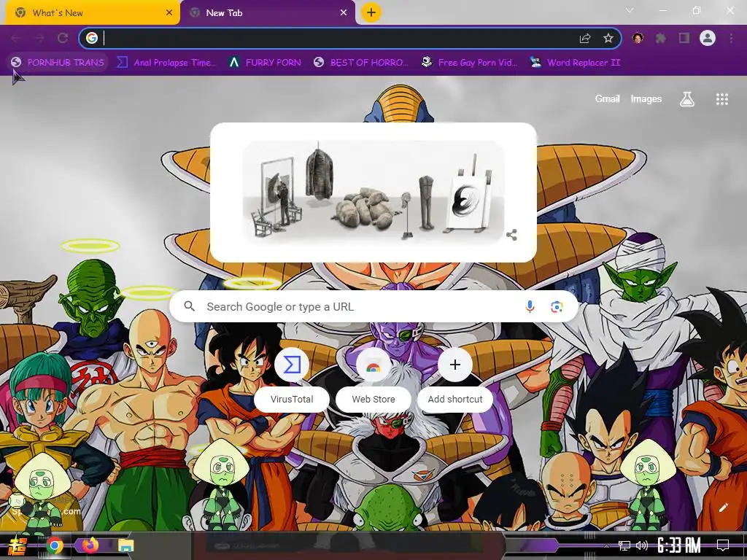Switch to the What's New tab
Image resolution: width=747 pixels, height=560 pixels.
click(x=93, y=13)
